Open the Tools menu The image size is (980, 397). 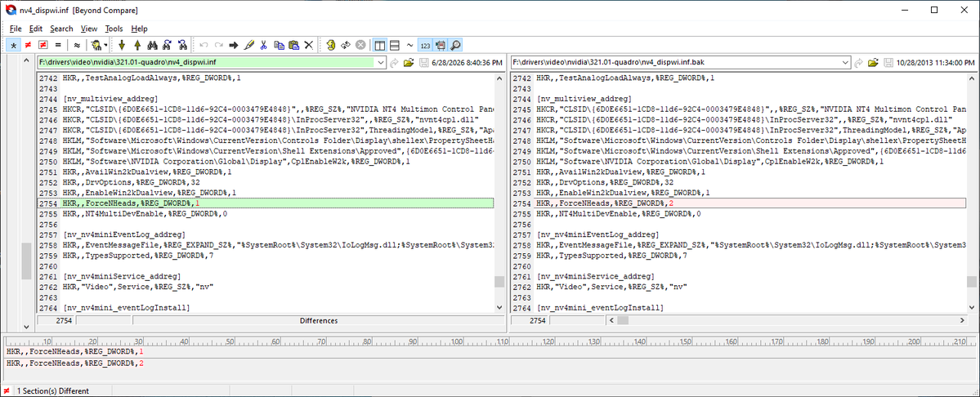[x=114, y=29]
